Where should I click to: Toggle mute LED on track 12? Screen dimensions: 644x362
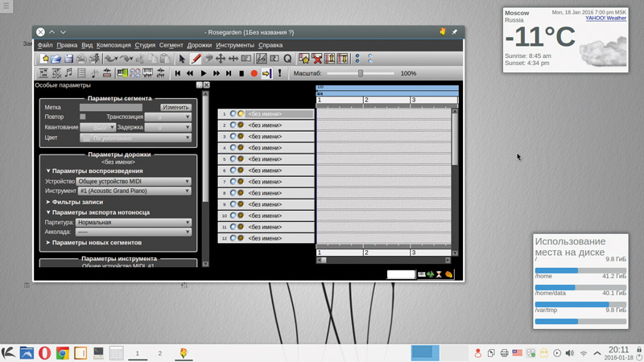(x=233, y=237)
